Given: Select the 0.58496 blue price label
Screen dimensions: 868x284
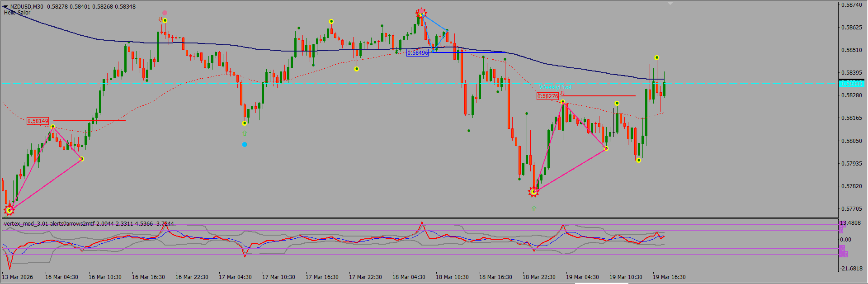Looking at the screenshot, I should point(418,53).
